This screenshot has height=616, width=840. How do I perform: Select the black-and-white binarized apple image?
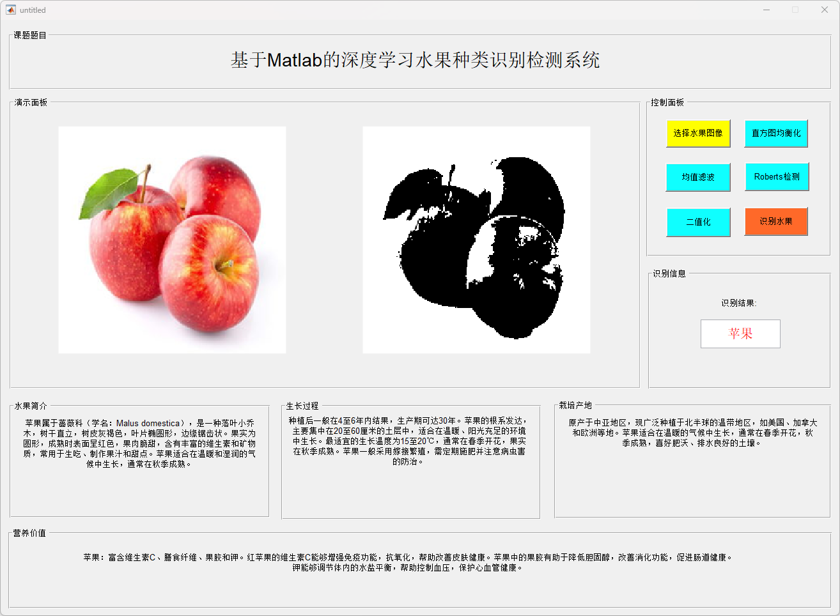tap(476, 240)
